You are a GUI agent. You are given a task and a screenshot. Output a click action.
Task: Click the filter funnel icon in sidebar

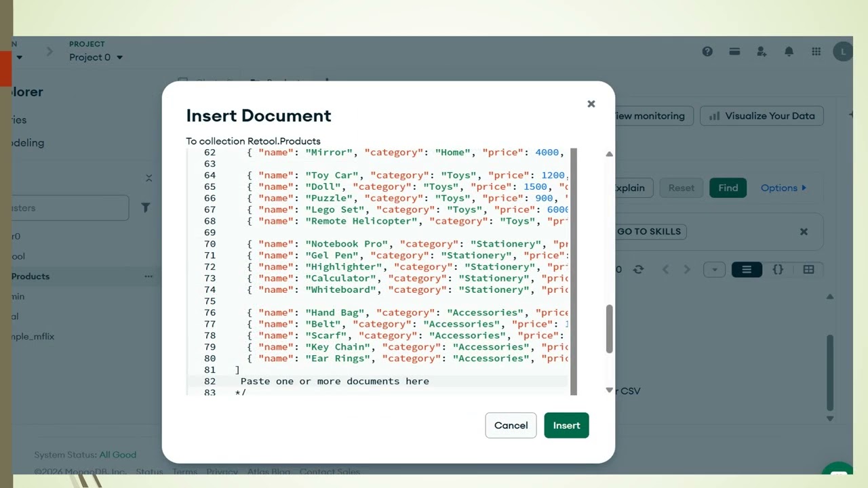[145, 208]
